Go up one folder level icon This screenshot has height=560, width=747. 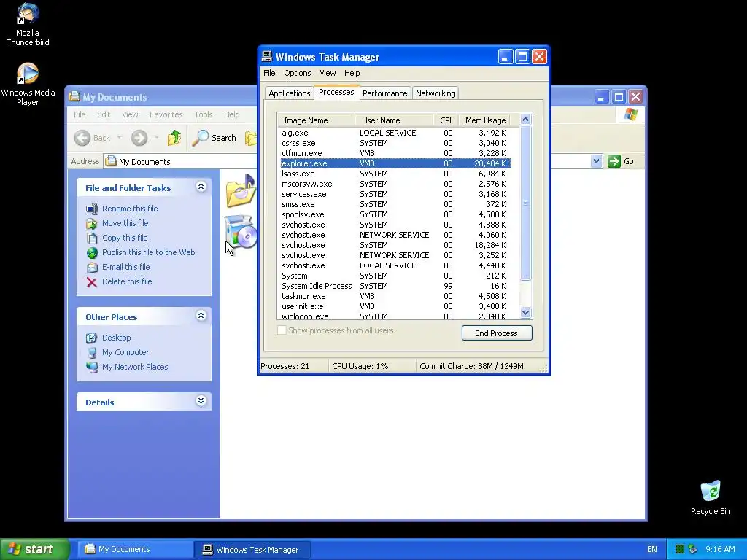click(x=174, y=138)
